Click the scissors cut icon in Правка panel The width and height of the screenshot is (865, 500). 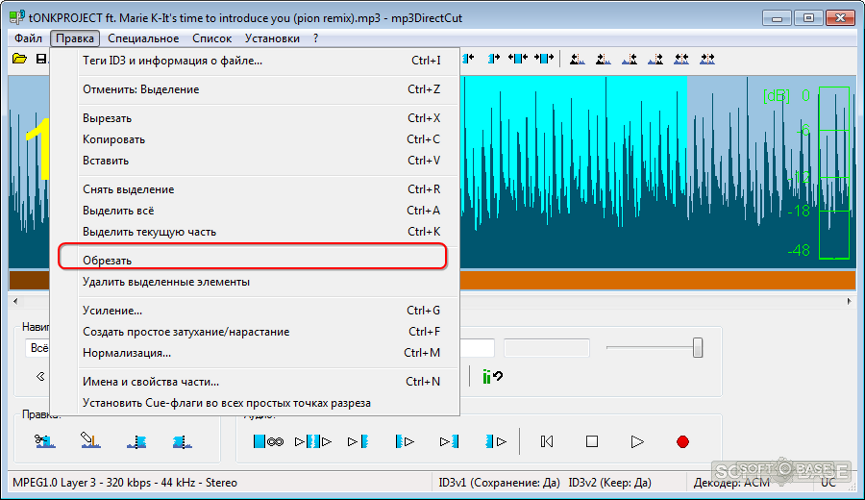[x=45, y=441]
